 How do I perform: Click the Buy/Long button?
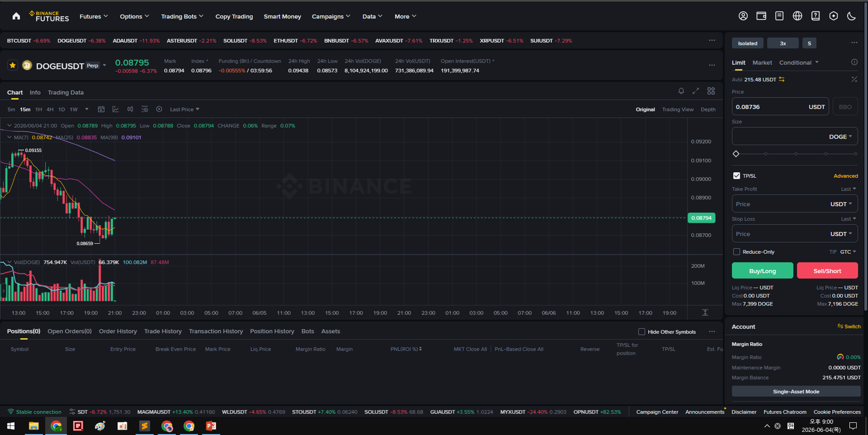[x=762, y=271]
